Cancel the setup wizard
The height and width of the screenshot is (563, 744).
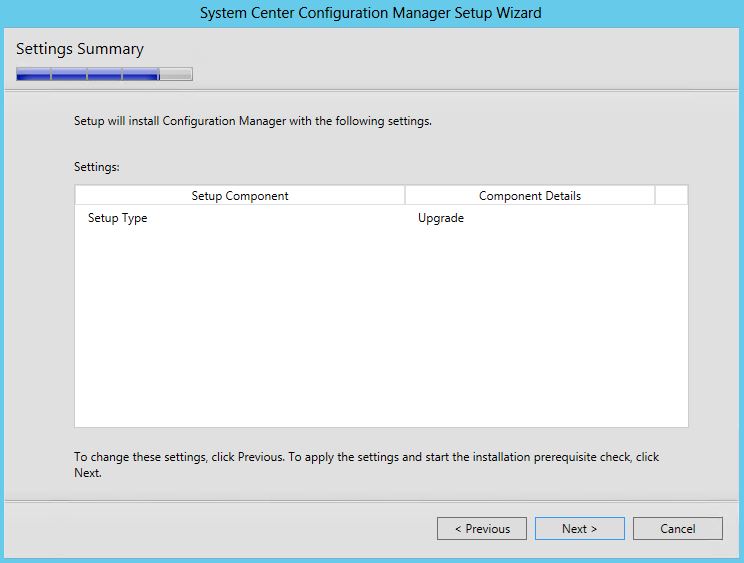[678, 528]
